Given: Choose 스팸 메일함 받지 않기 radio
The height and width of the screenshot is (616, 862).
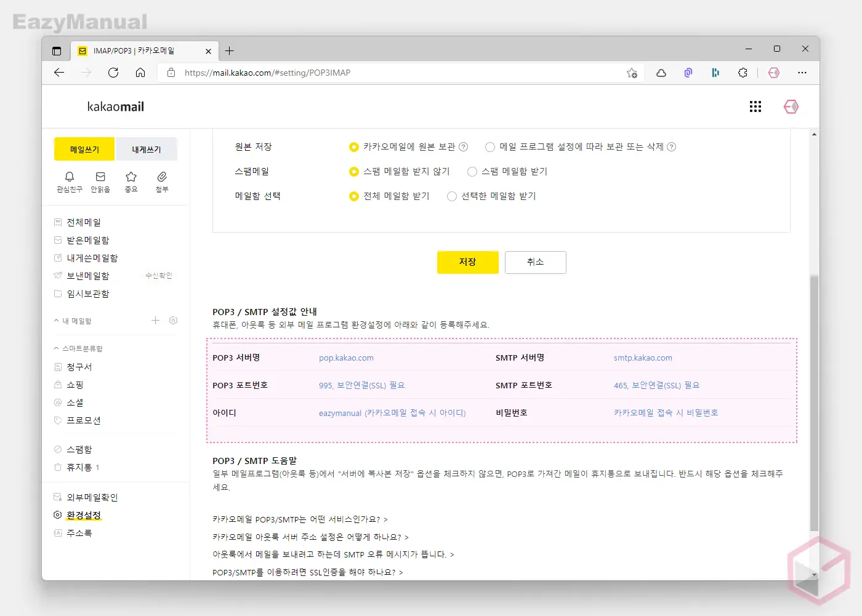Looking at the screenshot, I should click(353, 172).
